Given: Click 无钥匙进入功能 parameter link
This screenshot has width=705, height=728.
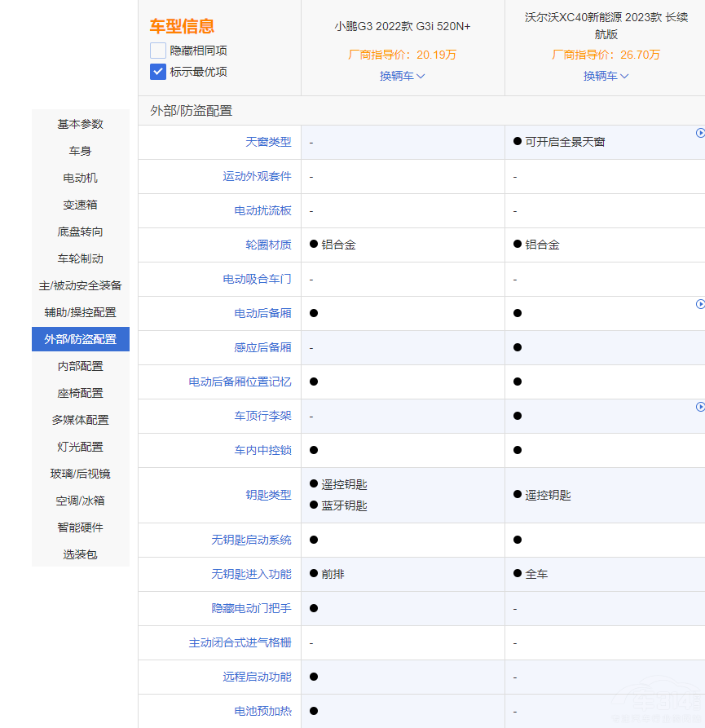Looking at the screenshot, I should tap(251, 574).
